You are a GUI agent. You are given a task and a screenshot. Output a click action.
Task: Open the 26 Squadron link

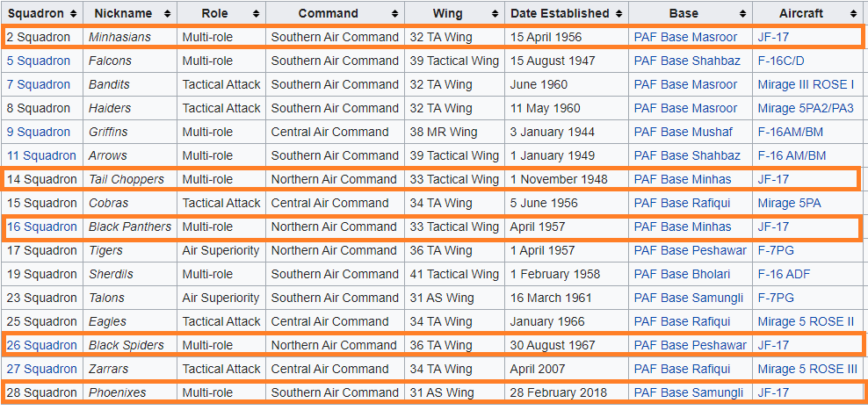coord(41,345)
